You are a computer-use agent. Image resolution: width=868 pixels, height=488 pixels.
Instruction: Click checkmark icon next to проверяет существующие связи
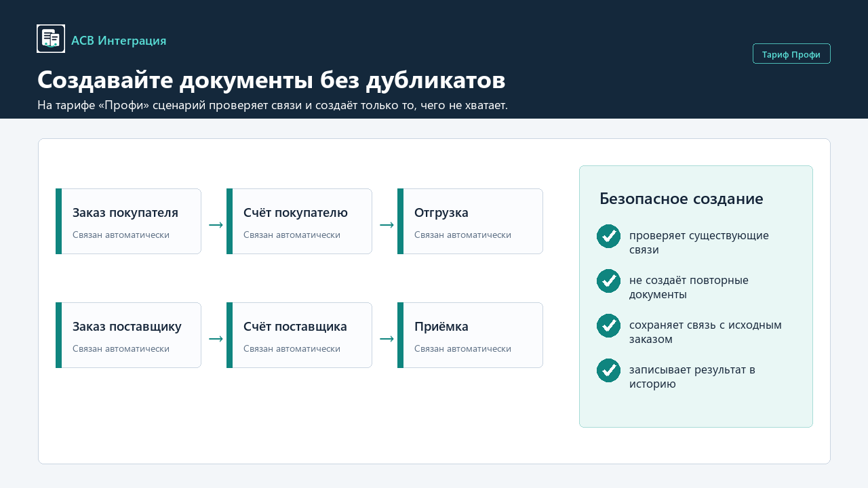click(x=608, y=236)
